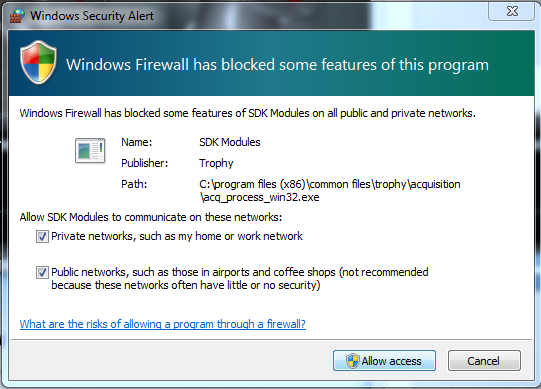
Task: Select the SDK Modules program window icon
Action: pos(90,150)
